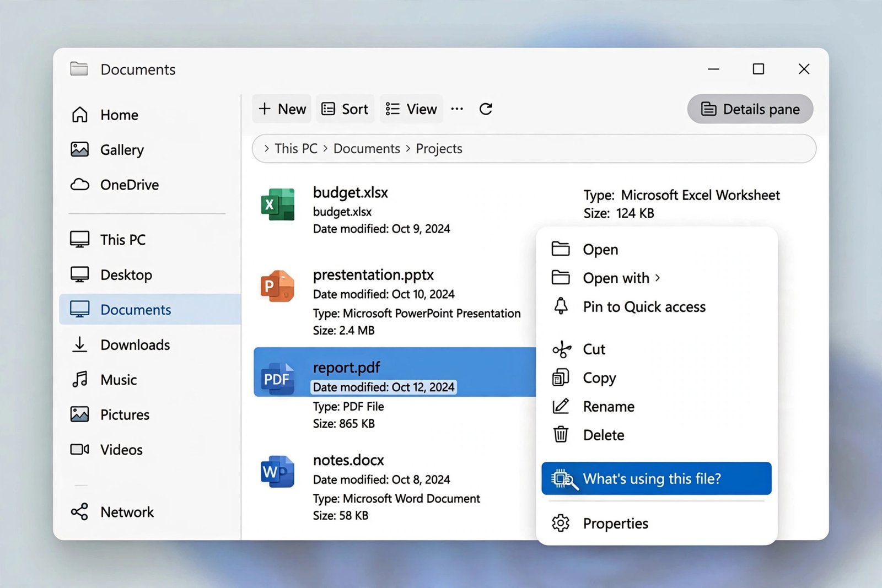882x588 pixels.
Task: Open the New dropdown in the toolbar
Action: click(x=282, y=109)
